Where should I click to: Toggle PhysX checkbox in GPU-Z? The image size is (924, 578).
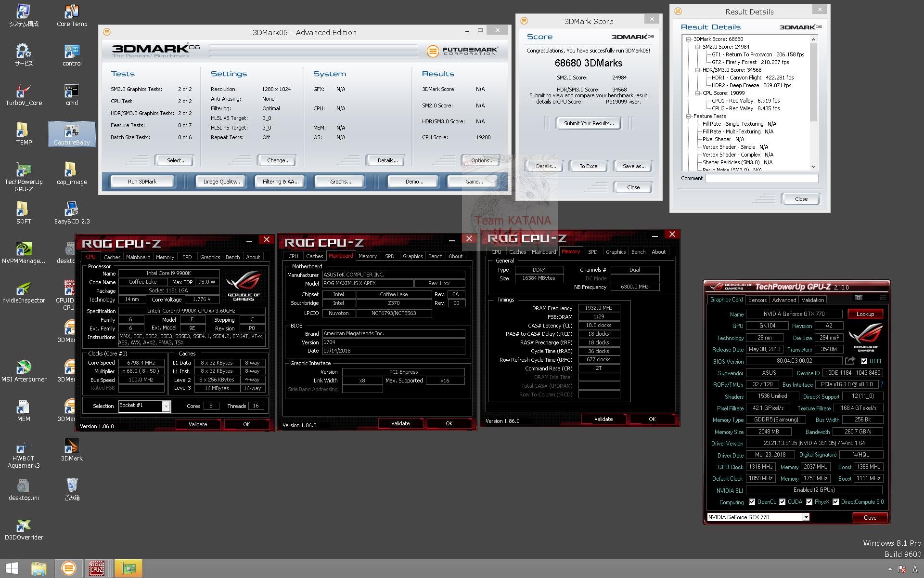809,502
